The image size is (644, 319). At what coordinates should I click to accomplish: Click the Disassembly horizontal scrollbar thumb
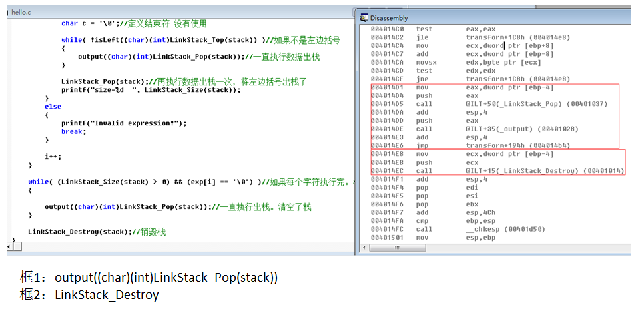tap(397, 248)
